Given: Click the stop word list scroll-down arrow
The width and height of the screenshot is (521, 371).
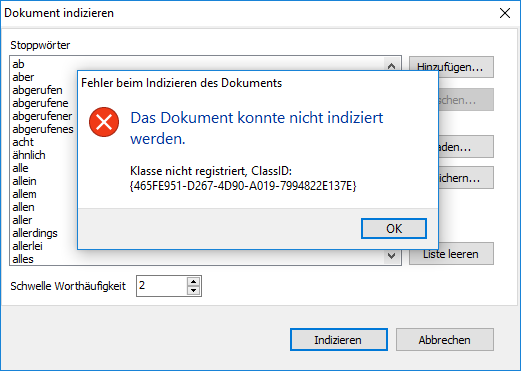Looking at the screenshot, I should point(391,256).
